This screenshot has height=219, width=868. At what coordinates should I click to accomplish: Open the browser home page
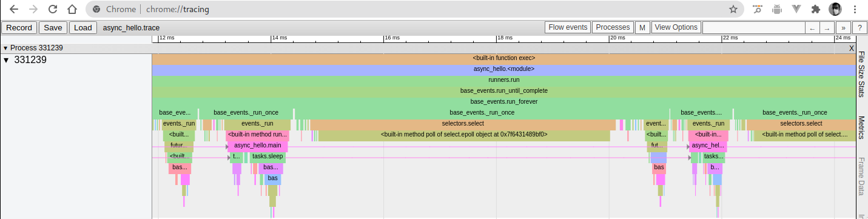(x=72, y=9)
